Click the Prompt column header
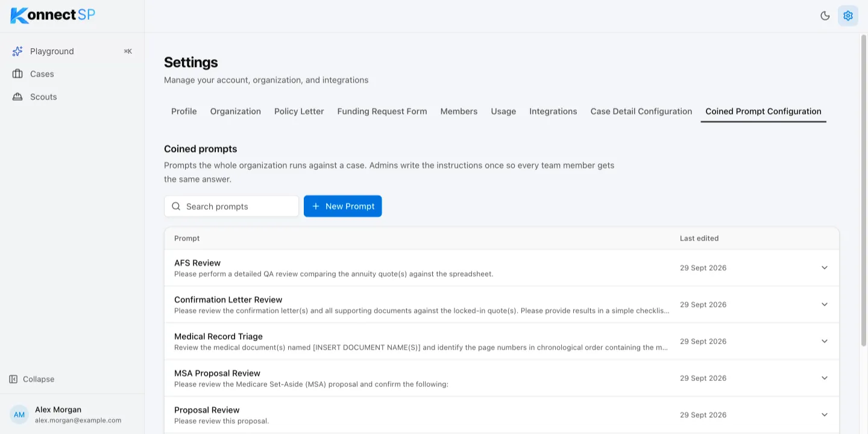The width and height of the screenshot is (868, 434). point(187,238)
